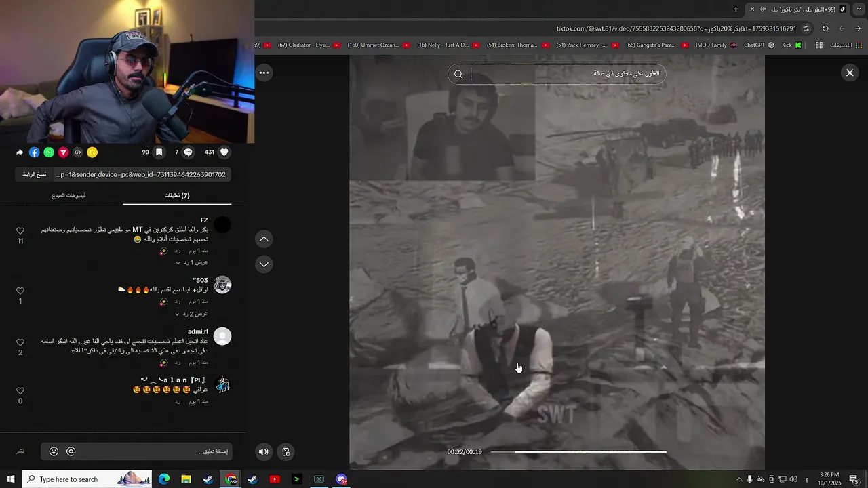Image resolution: width=868 pixels, height=488 pixels.
Task: Click the yellow repost icon
Action: [92, 152]
